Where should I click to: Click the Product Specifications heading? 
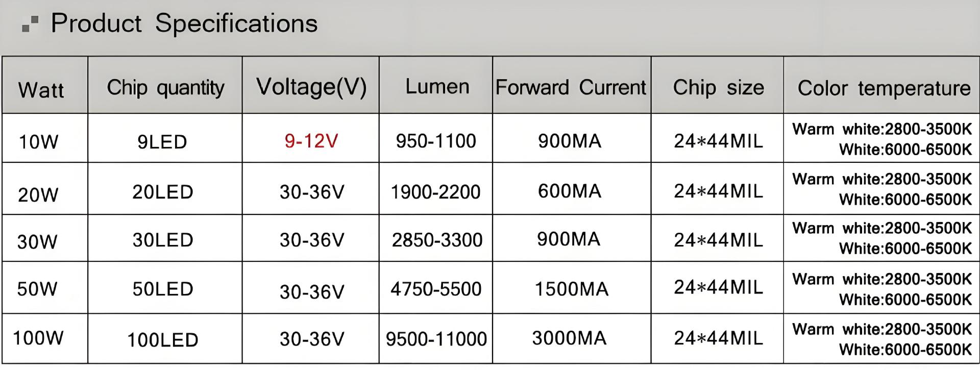[x=184, y=23]
